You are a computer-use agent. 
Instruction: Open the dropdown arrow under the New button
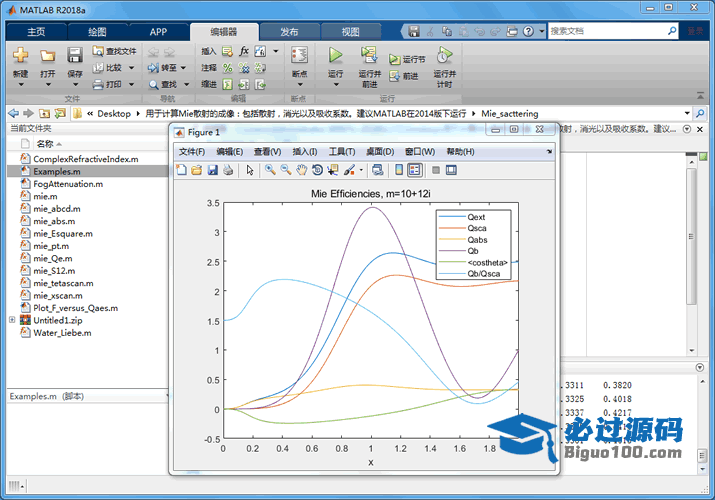[x=21, y=85]
